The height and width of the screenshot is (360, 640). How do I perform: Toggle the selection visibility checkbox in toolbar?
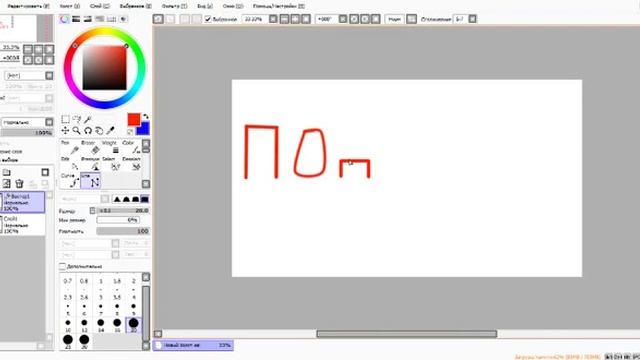point(208,19)
